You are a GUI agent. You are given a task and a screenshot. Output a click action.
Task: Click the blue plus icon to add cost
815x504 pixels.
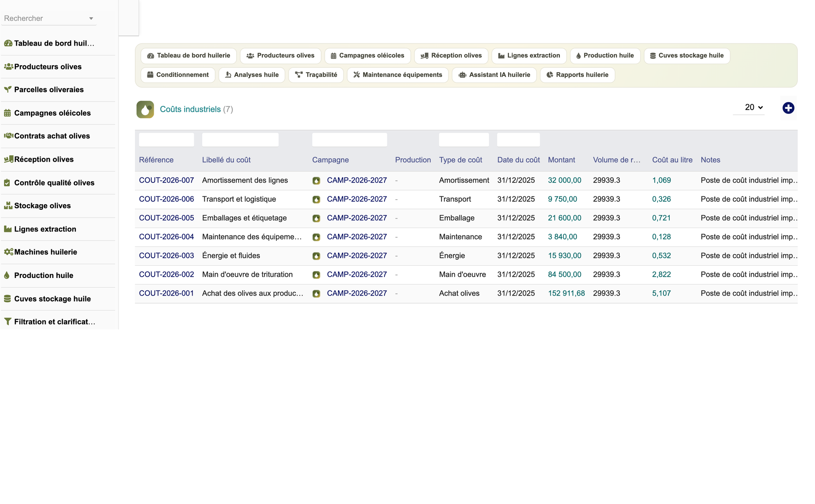pyautogui.click(x=788, y=108)
